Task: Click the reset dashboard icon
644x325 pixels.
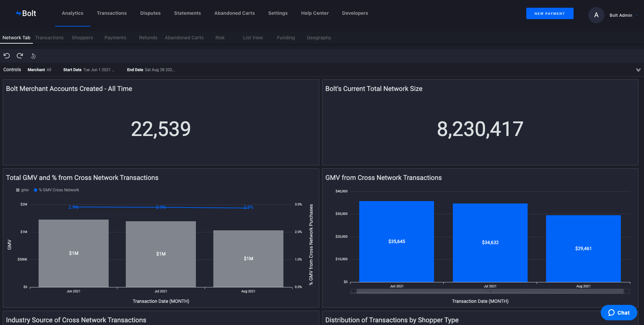Action: [33, 56]
